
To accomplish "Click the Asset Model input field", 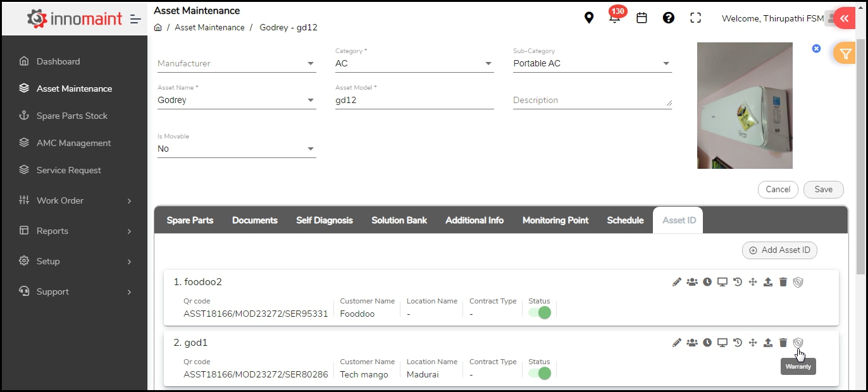I will point(414,100).
